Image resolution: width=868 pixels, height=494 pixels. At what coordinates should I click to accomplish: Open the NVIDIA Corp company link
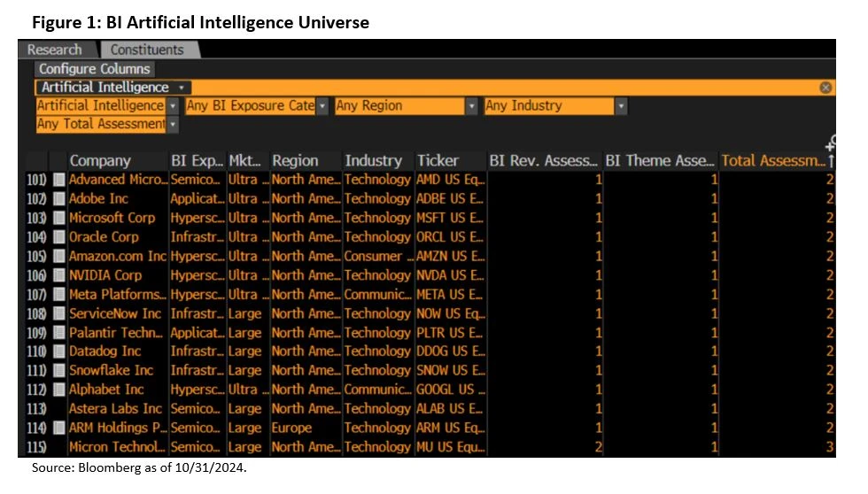coord(105,275)
